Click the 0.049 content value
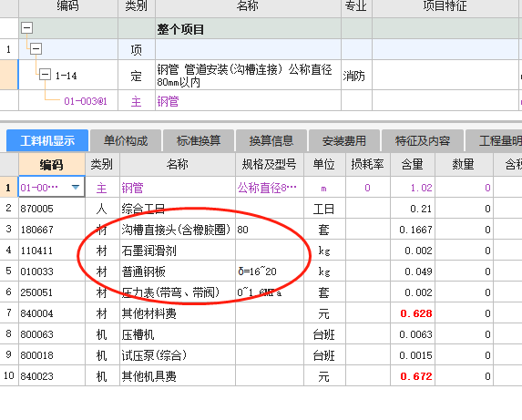Viewport: 522px width, 420px height. pos(418,271)
